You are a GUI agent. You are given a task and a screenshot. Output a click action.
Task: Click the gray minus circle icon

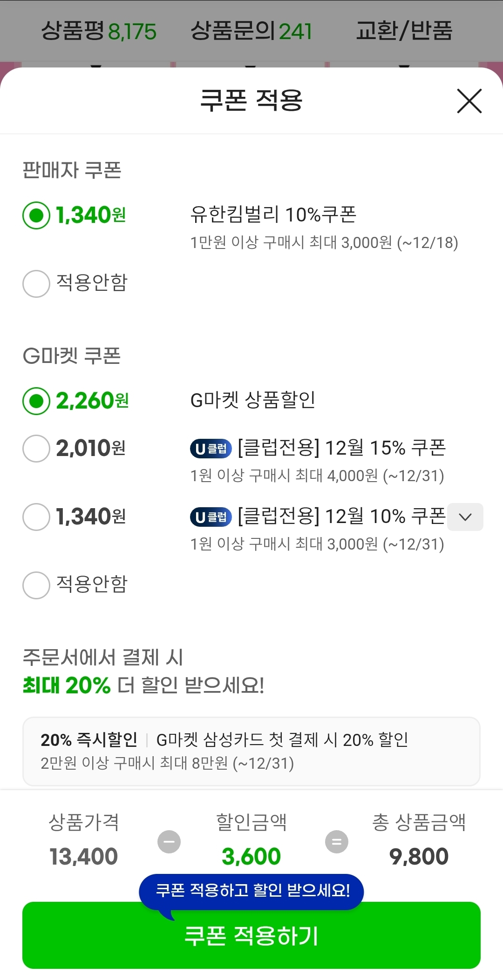tap(169, 841)
